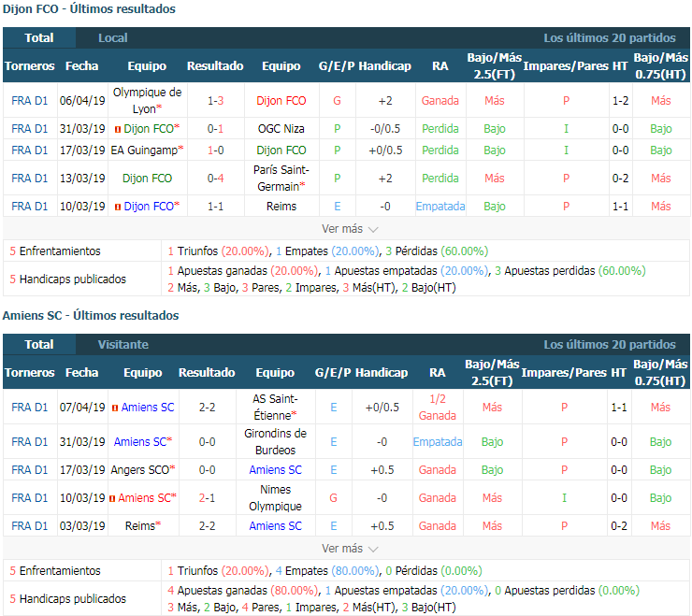
Task: Switch to the Local tab
Action: point(113,38)
